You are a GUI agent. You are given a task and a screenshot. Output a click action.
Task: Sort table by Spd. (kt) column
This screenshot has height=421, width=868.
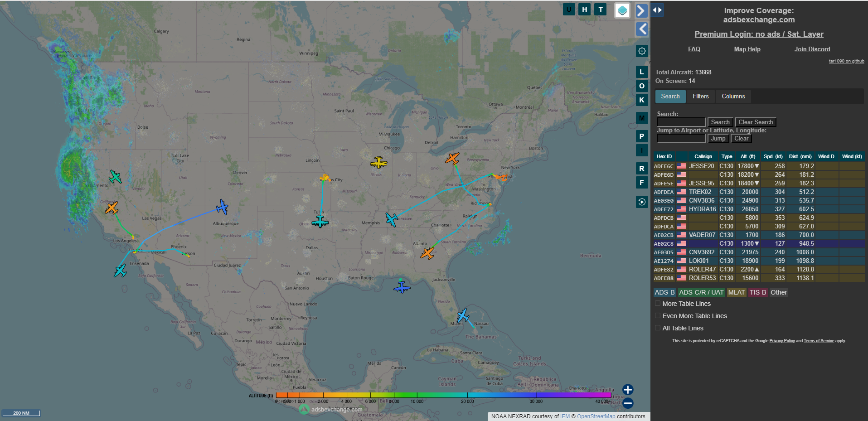tap(773, 156)
